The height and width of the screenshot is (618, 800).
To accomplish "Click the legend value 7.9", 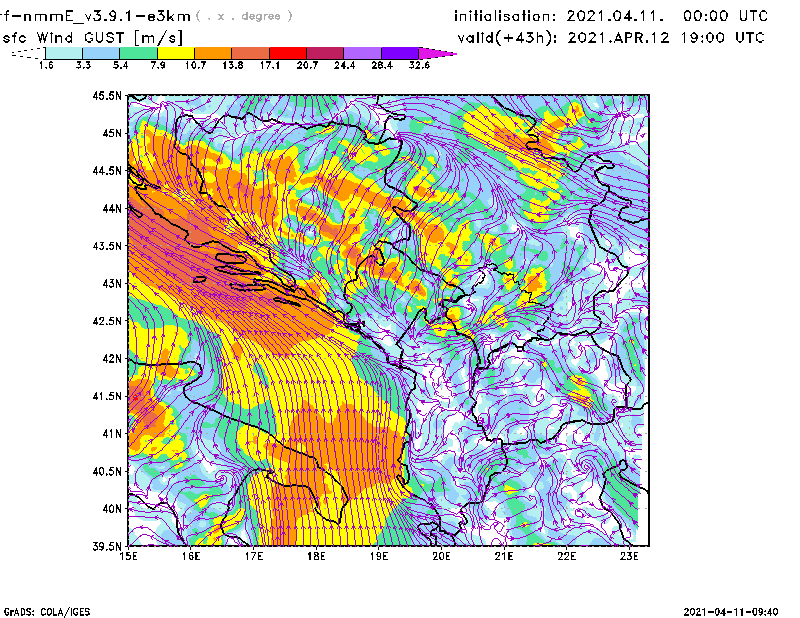I will 158,65.
